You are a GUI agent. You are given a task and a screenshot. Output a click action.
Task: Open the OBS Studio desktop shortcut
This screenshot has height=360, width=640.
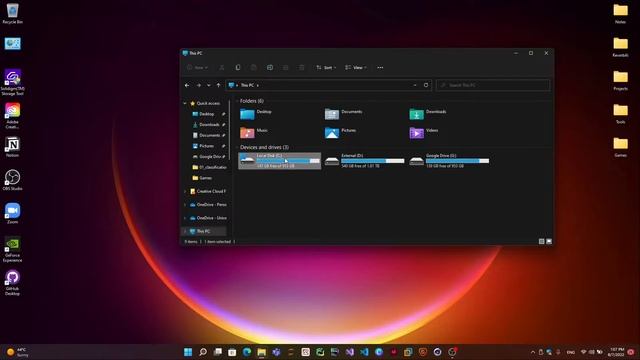[x=13, y=180]
